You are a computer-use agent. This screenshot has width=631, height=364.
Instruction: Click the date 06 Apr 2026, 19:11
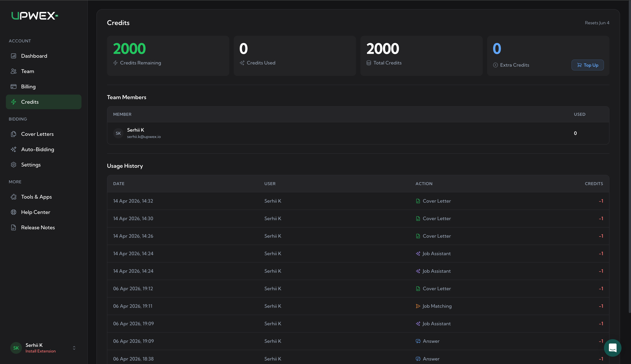pyautogui.click(x=133, y=306)
